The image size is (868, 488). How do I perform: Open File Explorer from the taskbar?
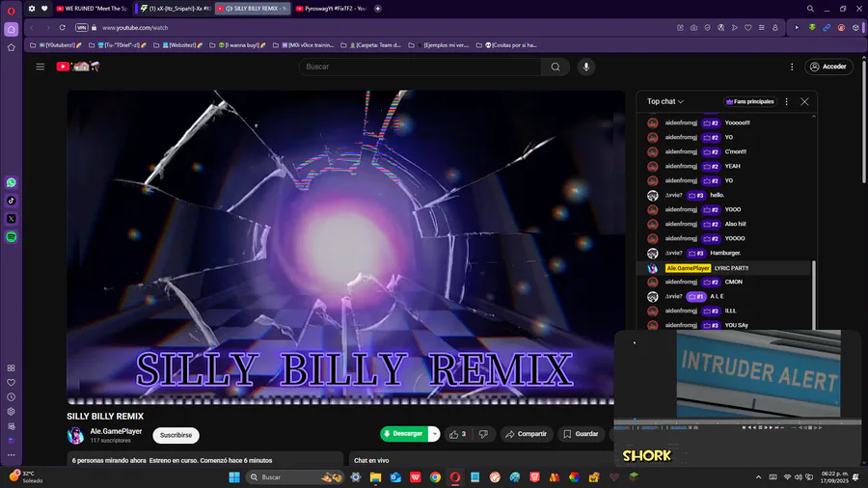375,477
